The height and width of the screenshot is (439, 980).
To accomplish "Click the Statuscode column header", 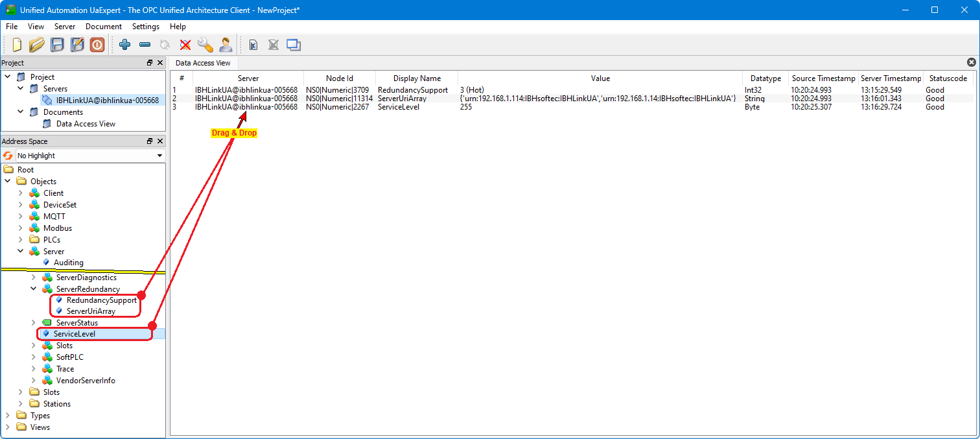I will click(x=948, y=78).
